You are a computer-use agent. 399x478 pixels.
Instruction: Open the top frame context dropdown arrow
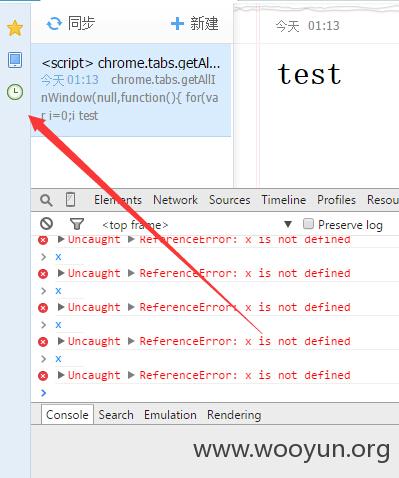pos(288,224)
